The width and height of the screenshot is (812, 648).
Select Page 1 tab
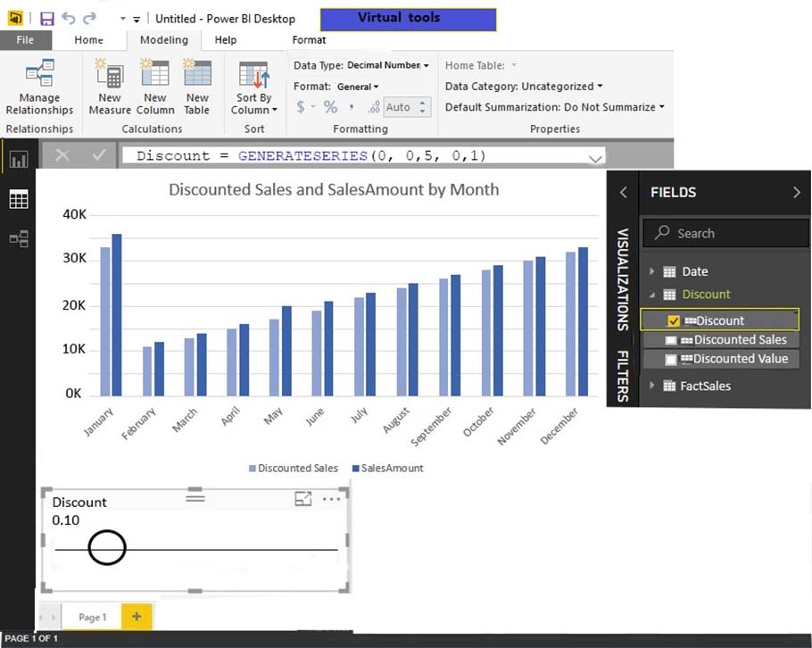coord(92,617)
